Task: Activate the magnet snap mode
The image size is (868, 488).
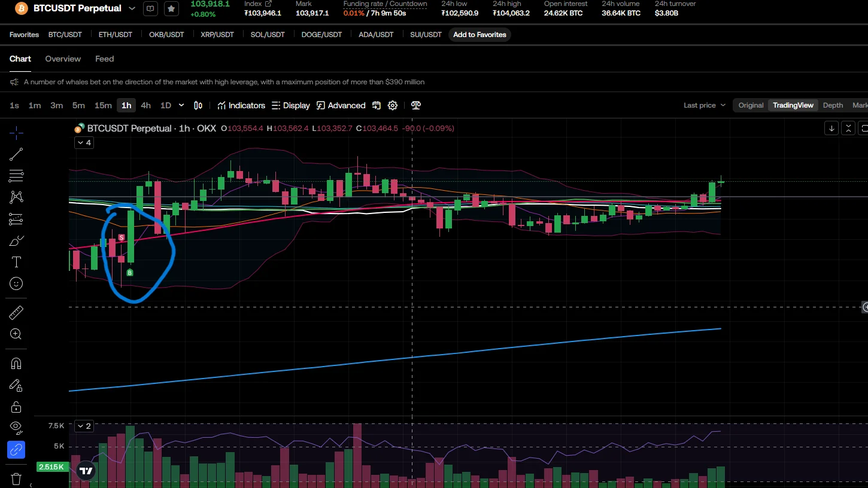Action: point(16,364)
